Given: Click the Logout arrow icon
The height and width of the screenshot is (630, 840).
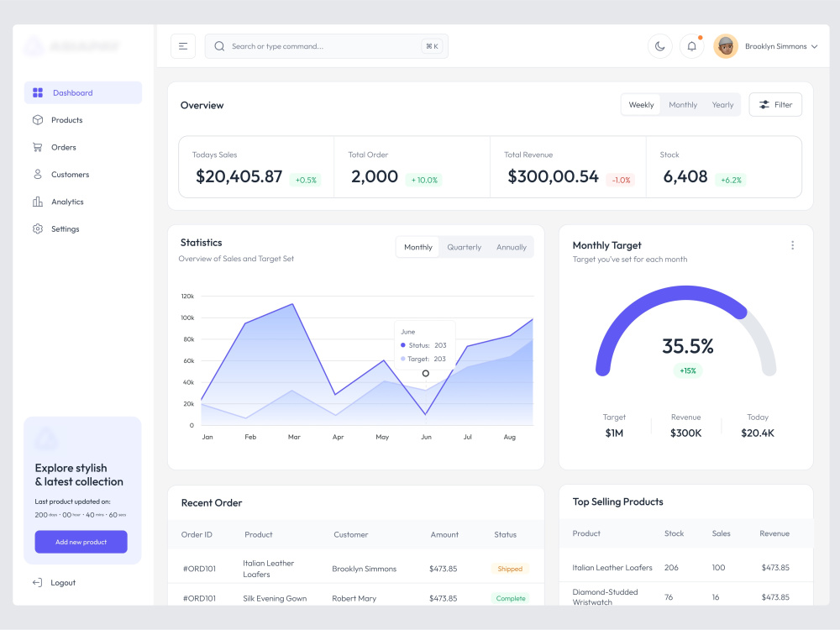Looking at the screenshot, I should coord(37,582).
